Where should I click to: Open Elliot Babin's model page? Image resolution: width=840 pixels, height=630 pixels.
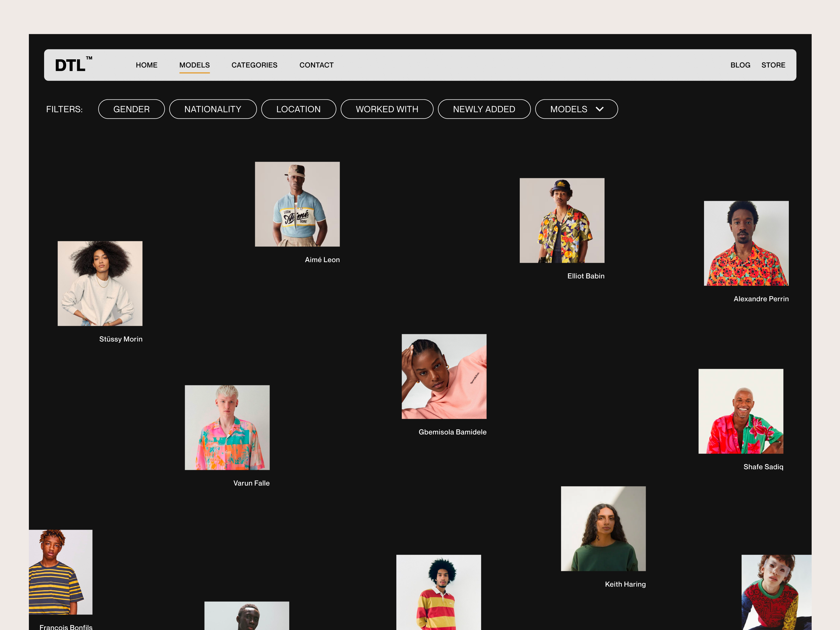pos(562,220)
